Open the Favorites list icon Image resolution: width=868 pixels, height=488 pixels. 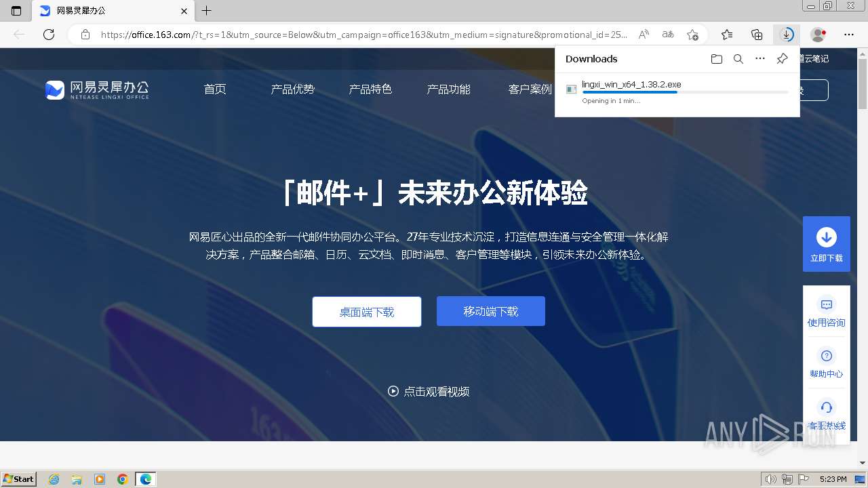[727, 35]
